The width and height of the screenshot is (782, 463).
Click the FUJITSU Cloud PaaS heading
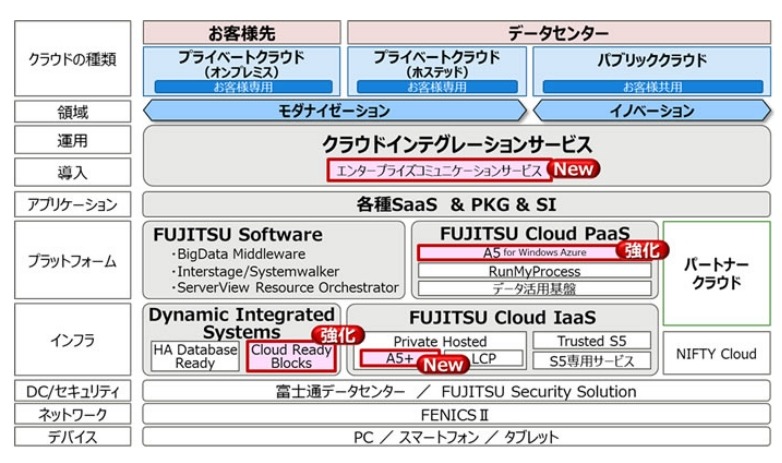click(535, 233)
